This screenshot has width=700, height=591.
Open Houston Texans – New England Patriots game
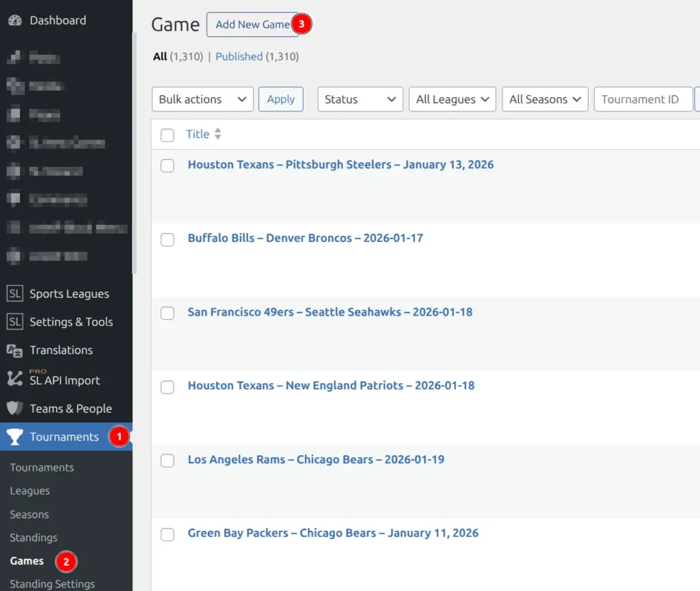[331, 385]
